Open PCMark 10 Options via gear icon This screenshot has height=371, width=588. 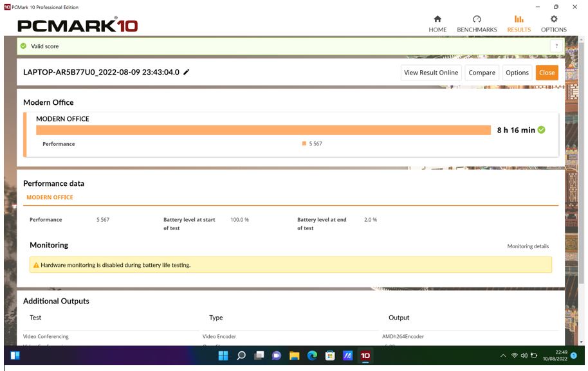(553, 23)
